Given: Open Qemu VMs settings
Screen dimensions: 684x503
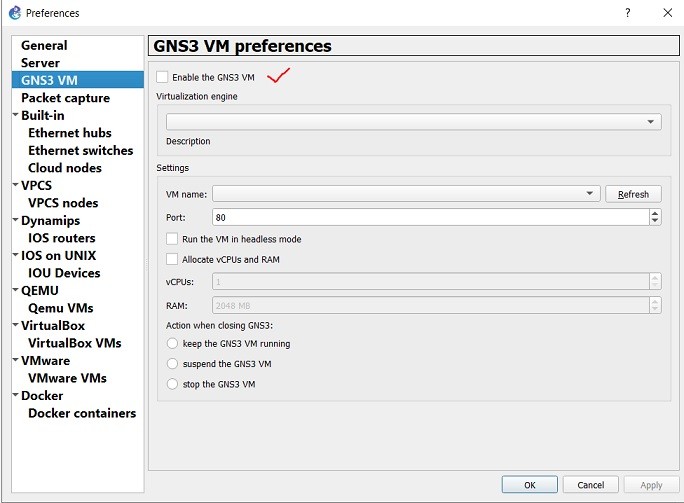Looking at the screenshot, I should point(61,308).
